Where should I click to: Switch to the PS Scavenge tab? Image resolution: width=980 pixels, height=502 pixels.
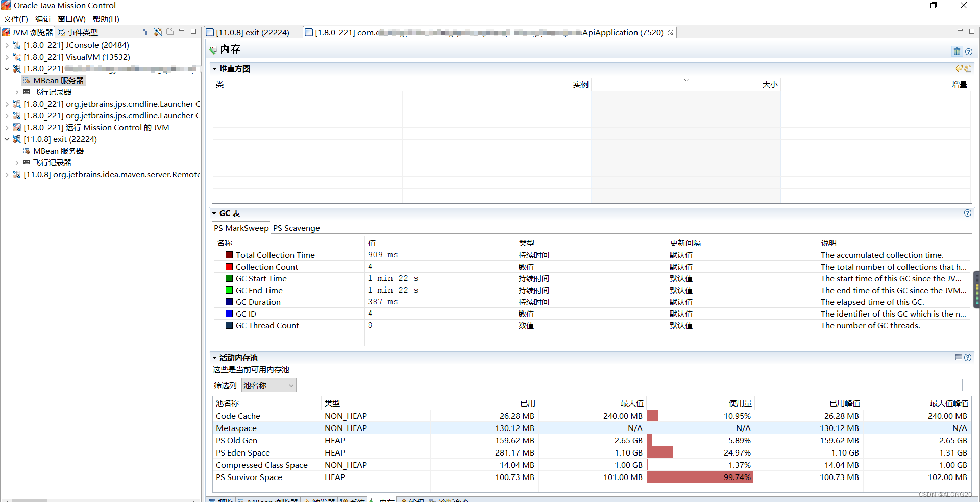click(296, 228)
